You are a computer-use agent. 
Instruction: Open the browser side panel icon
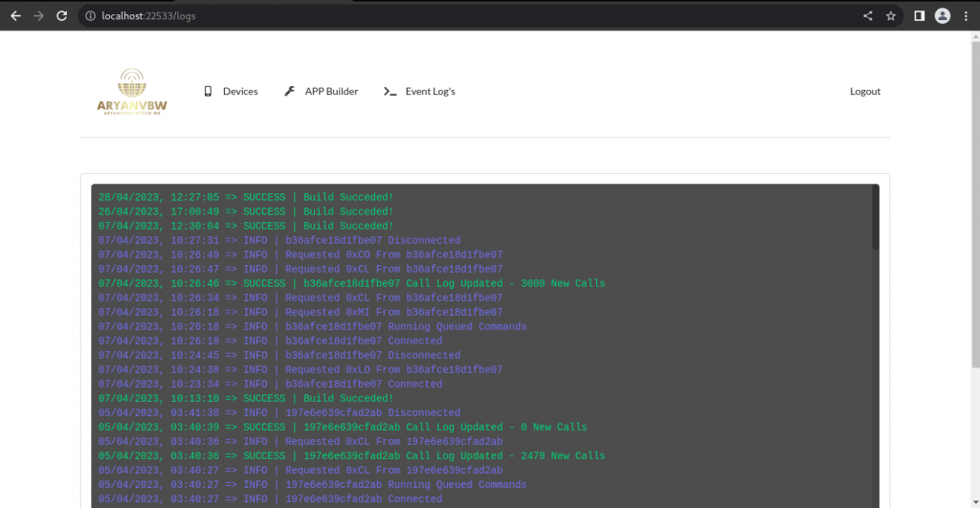click(919, 15)
